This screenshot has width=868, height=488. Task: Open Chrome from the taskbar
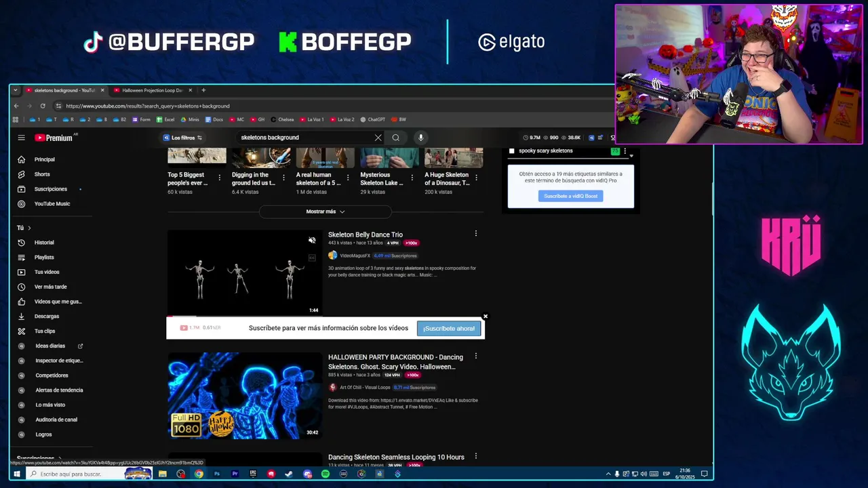pos(199,474)
